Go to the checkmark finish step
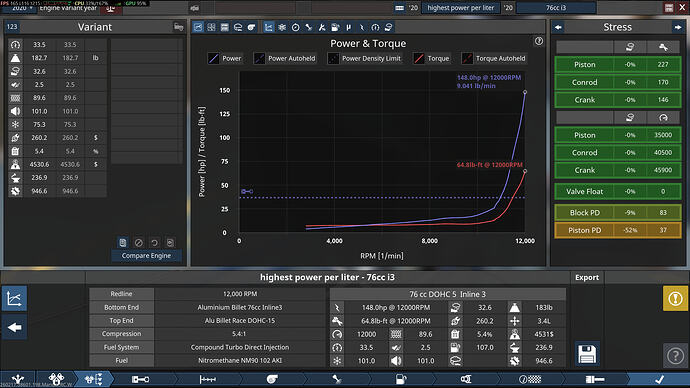The width and height of the screenshot is (690, 388). tap(659, 379)
